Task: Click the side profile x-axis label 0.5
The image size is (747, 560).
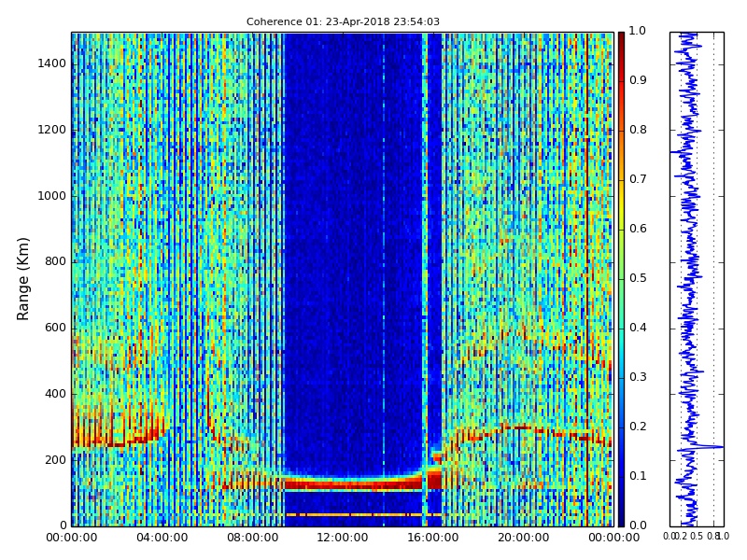Action: [697, 537]
